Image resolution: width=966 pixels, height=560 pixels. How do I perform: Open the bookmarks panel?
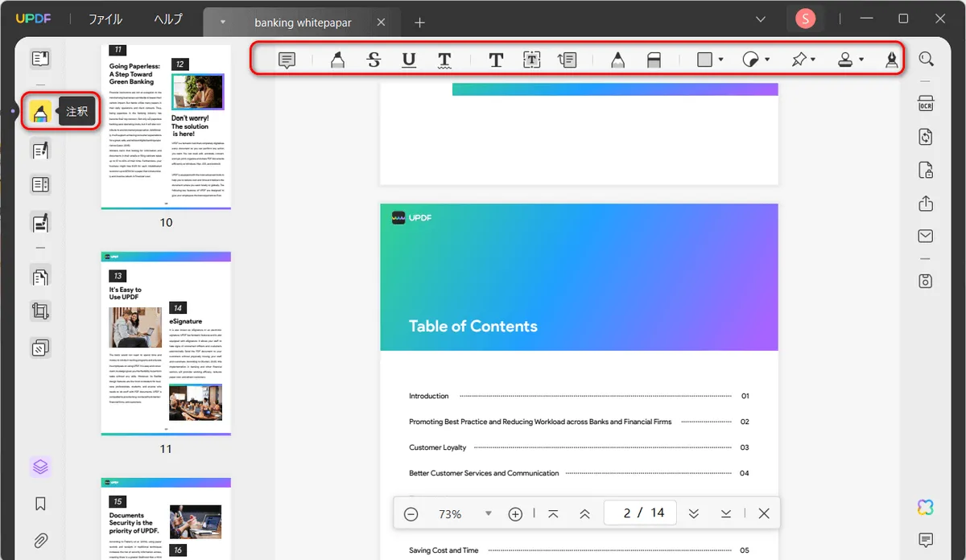(40, 504)
